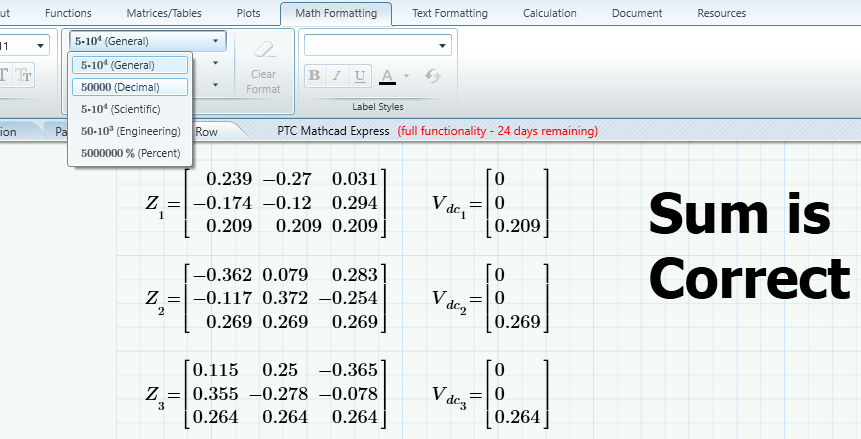Click the 'PTC Mathcad Express' label
Image resolution: width=861 pixels, height=439 pixels.
coord(333,131)
